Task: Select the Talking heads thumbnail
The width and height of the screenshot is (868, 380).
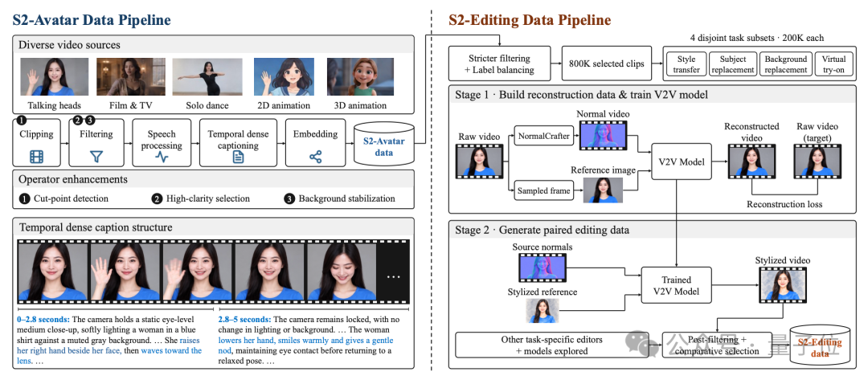Action: [55, 77]
